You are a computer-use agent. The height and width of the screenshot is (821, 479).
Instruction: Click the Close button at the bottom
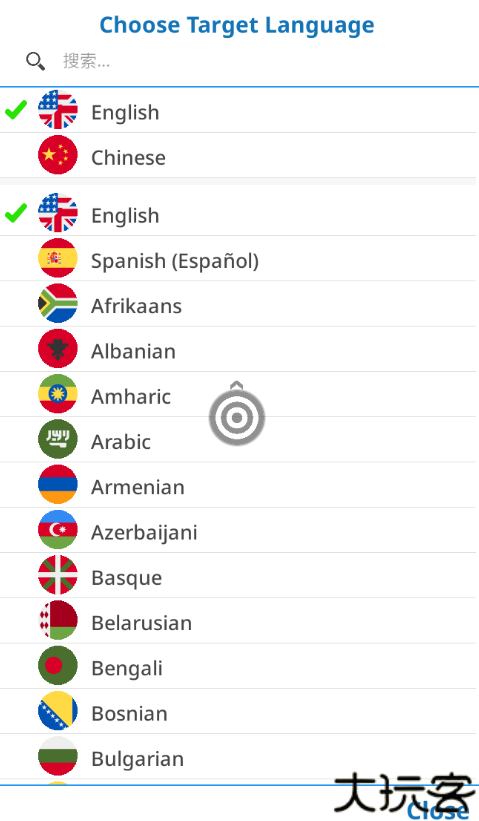(438, 809)
